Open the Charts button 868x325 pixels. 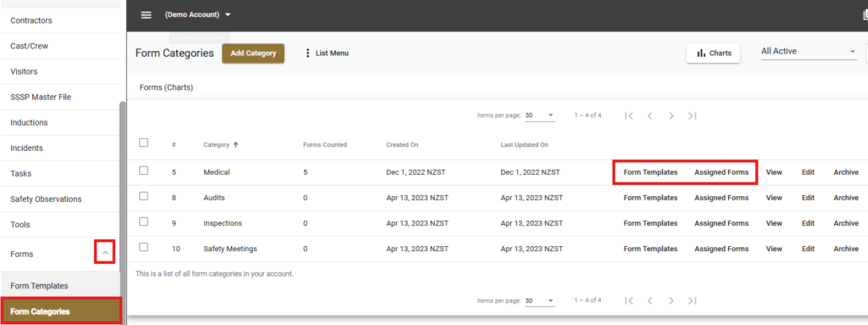(x=714, y=53)
